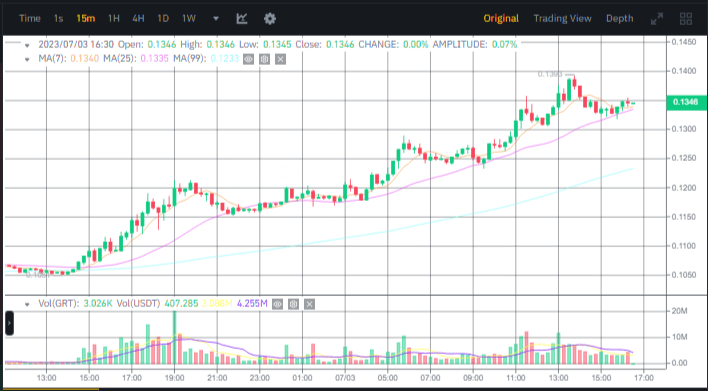Click the Vol(GRT) value 3.026K
Image resolution: width=708 pixels, height=391 pixels.
98,303
